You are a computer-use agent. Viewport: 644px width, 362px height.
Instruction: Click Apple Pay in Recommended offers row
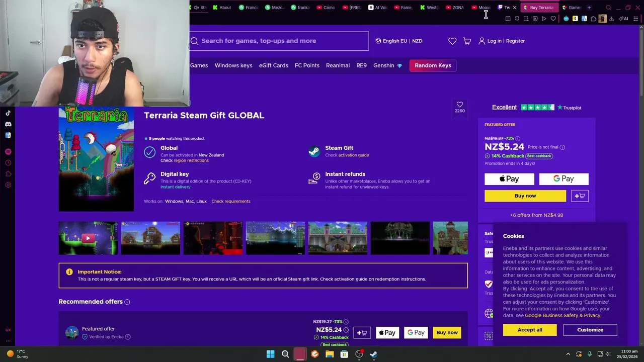(x=387, y=332)
